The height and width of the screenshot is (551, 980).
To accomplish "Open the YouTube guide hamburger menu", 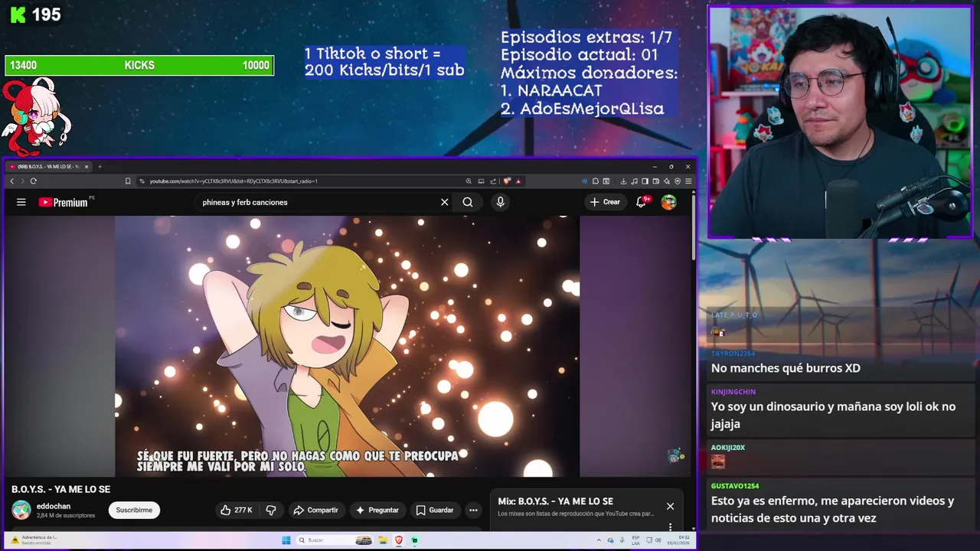I will point(21,202).
